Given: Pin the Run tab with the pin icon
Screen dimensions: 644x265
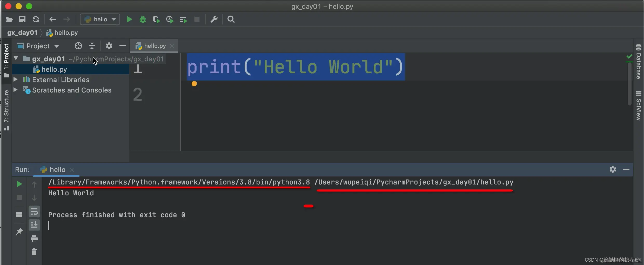Looking at the screenshot, I should click(19, 231).
